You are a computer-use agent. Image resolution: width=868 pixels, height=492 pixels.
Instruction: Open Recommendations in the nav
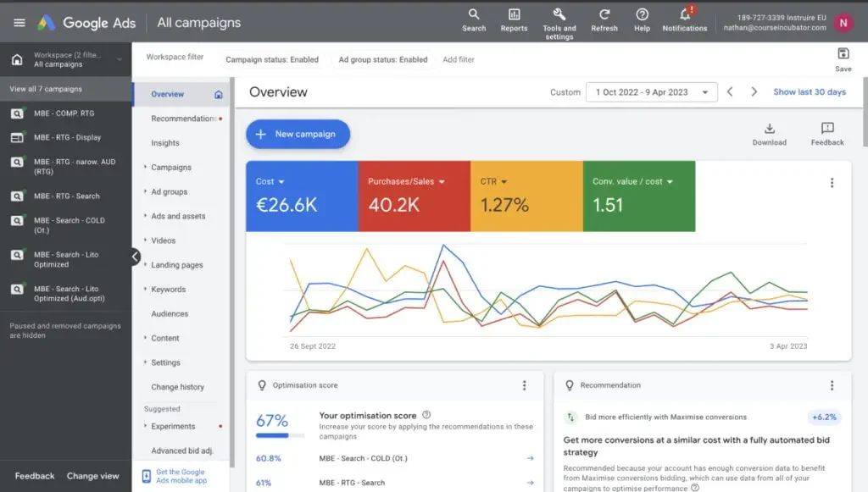point(183,119)
